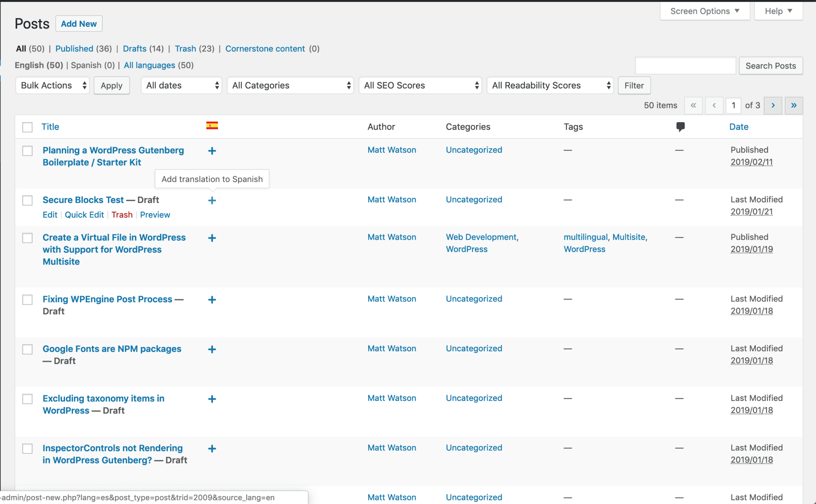Open the multilingual tag link
The height and width of the screenshot is (504, 816).
586,237
